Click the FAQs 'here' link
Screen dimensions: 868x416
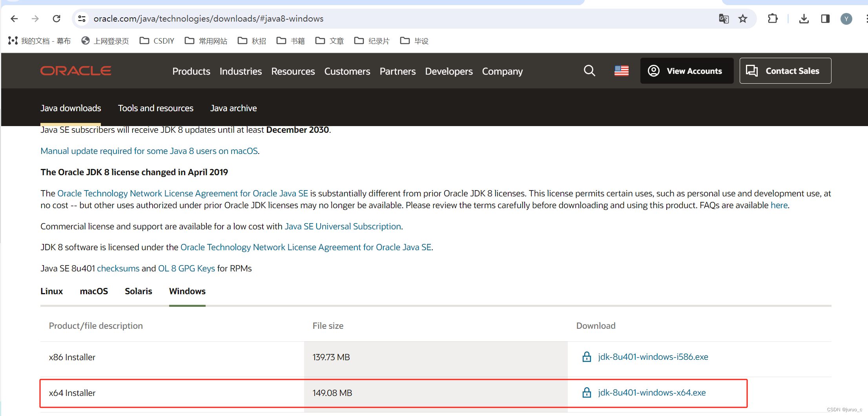(779, 205)
